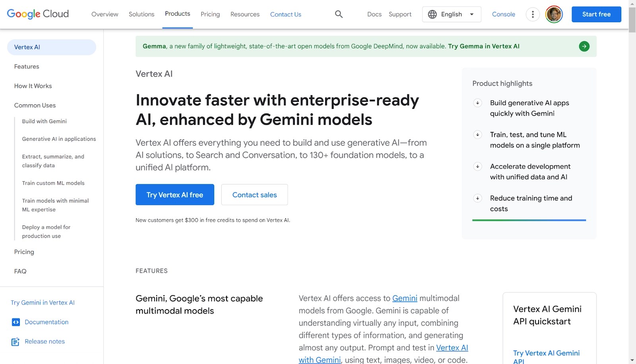This screenshot has width=636, height=364.
Task: Select Common Uses in the sidebar
Action: coord(35,106)
